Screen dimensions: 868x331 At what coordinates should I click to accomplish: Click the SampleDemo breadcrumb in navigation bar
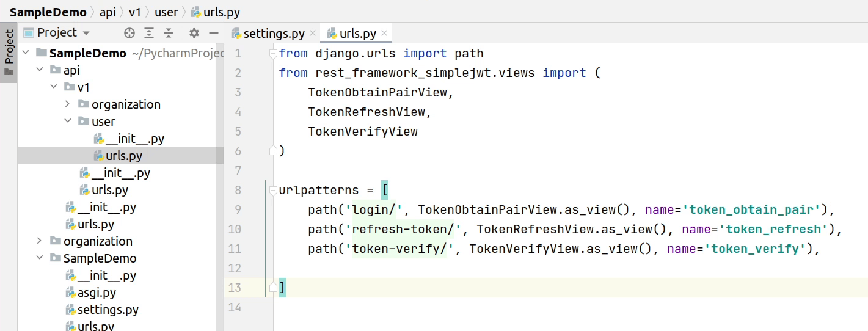click(48, 12)
